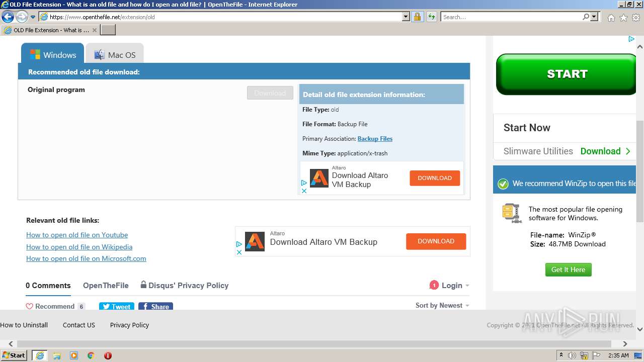Click Internet Explorer in the taskbar

tap(40, 355)
